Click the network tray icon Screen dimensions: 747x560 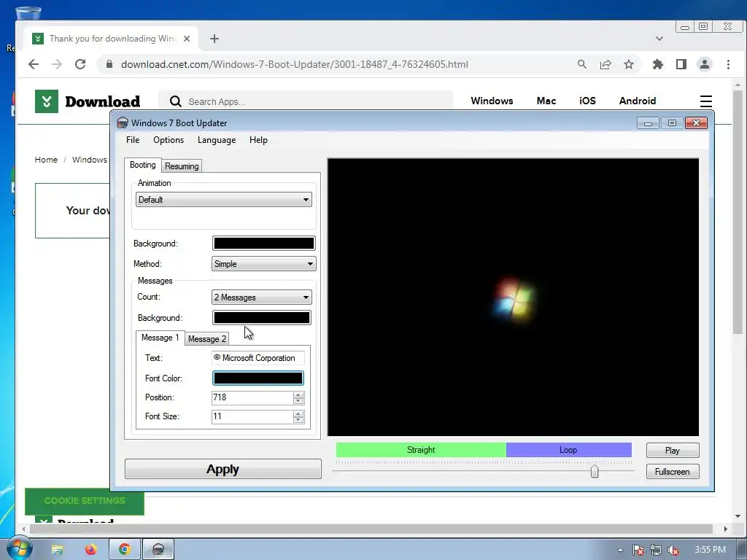tap(656, 550)
